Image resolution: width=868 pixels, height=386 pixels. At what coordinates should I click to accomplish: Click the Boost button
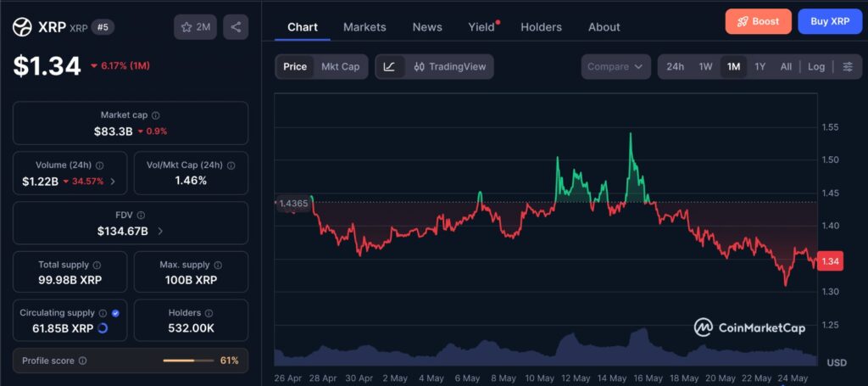[759, 21]
